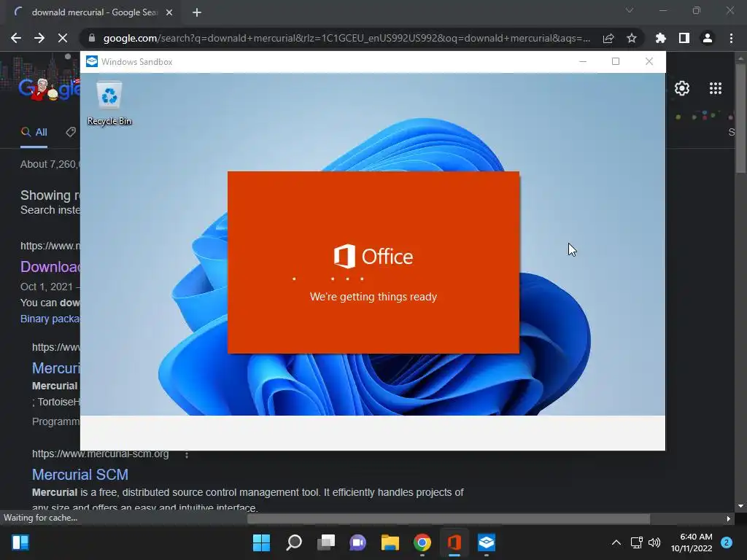Switch to Office in the taskbar
Viewport: 747px width, 560px height.
pyautogui.click(x=454, y=542)
